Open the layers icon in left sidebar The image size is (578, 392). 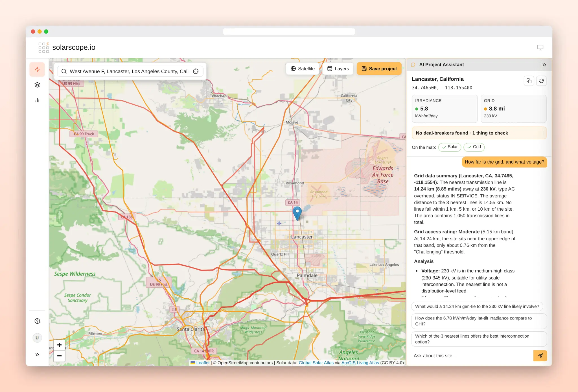[x=37, y=85]
